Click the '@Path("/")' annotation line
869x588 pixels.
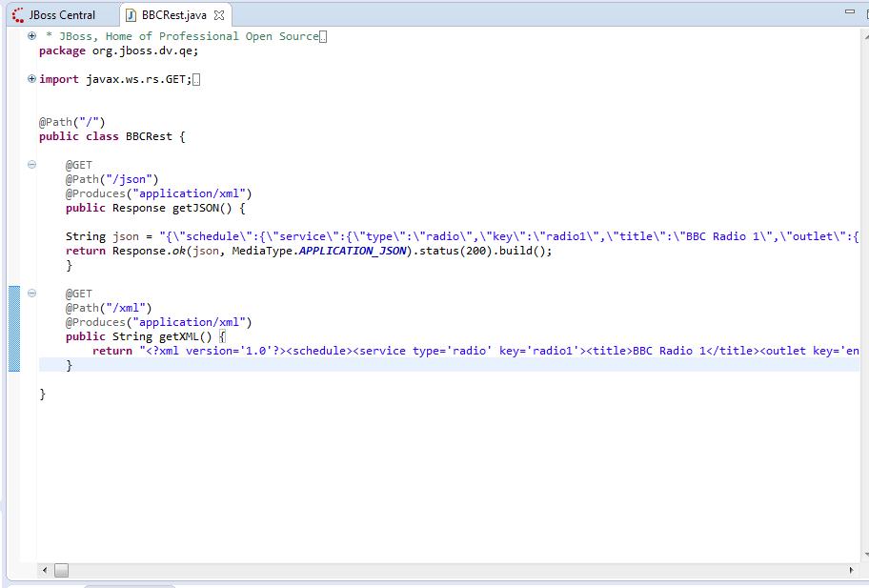pos(72,122)
